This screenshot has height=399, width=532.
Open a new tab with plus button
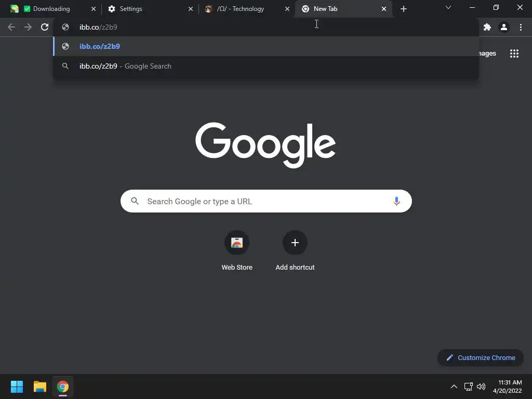click(x=403, y=9)
